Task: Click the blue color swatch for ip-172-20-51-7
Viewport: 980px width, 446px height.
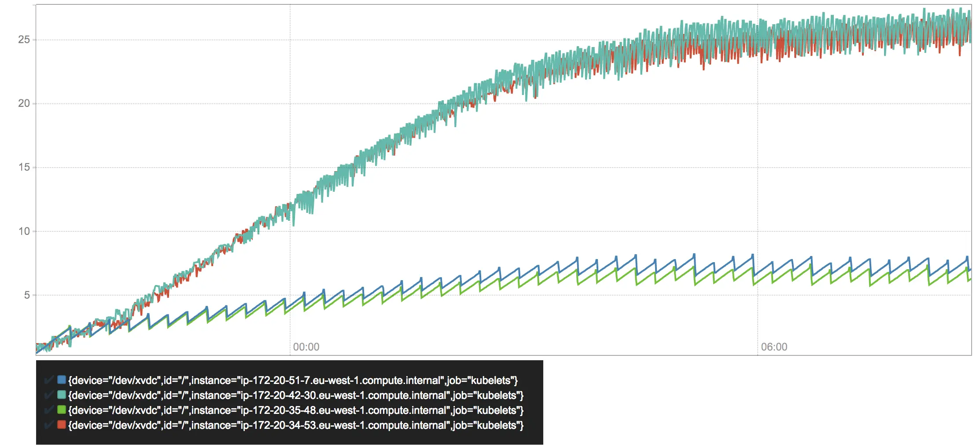Action: pos(61,380)
